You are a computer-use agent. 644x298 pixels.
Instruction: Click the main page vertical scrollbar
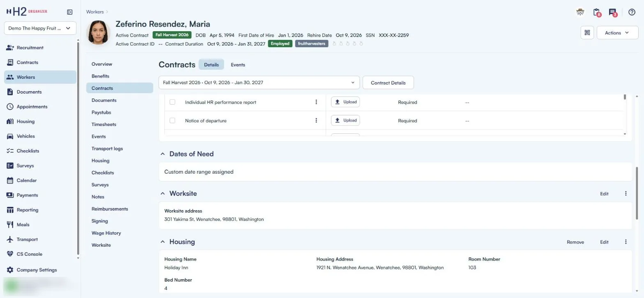(637, 193)
